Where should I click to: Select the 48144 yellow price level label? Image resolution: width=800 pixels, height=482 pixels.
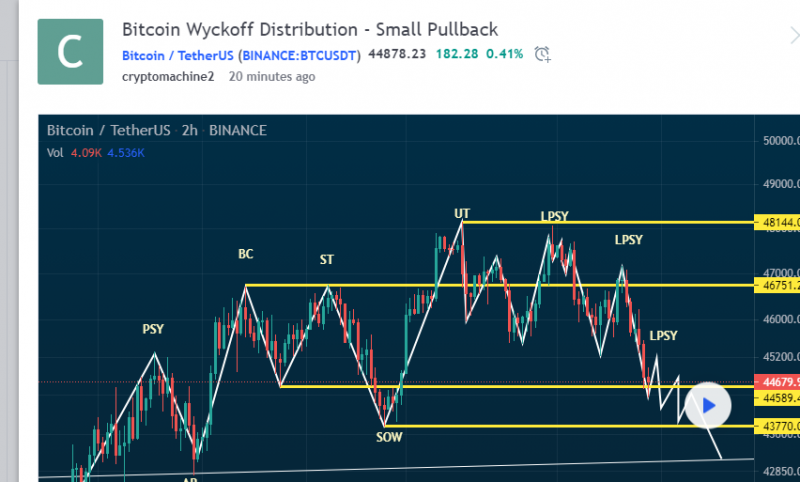780,222
